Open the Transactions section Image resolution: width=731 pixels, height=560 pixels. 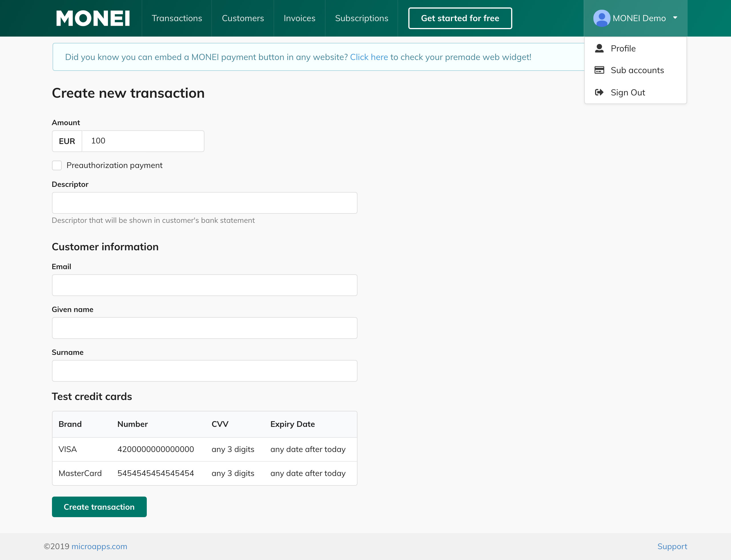[x=177, y=18]
